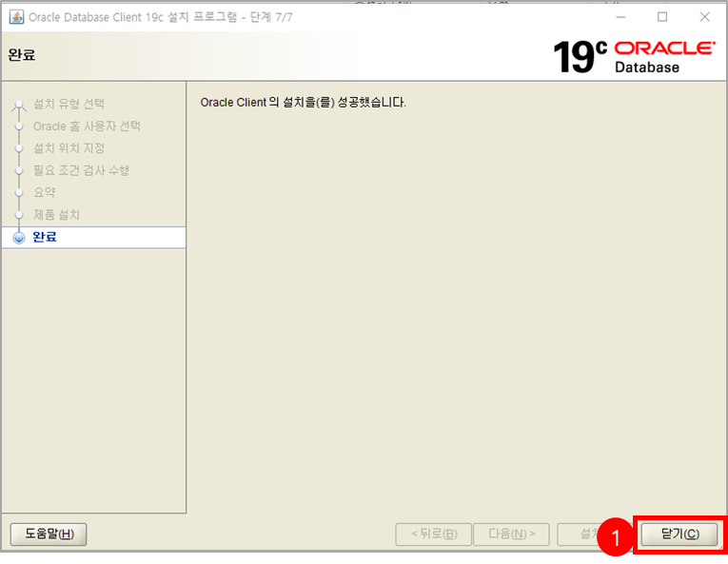
Task: Minimize the Oracle installer window
Action: 620,17
